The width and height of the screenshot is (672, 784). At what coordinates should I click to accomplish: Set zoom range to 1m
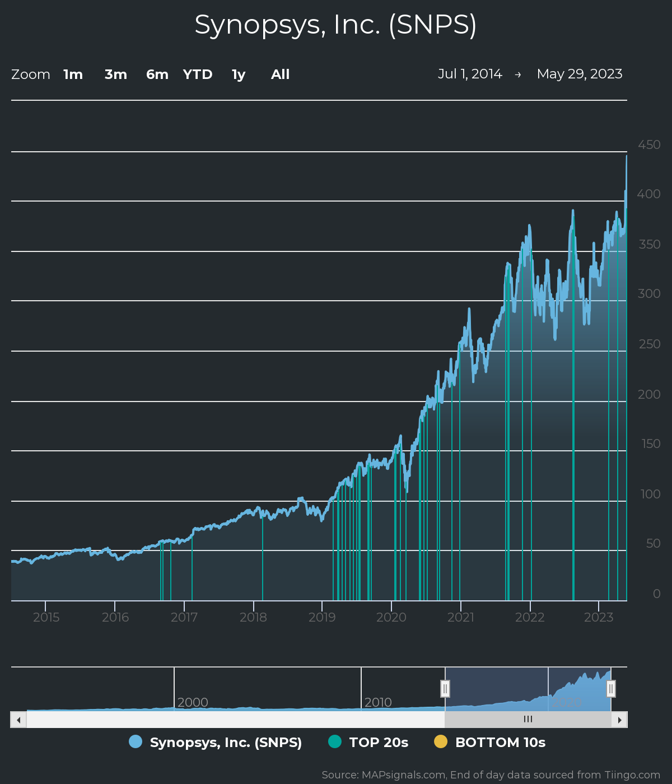click(73, 74)
